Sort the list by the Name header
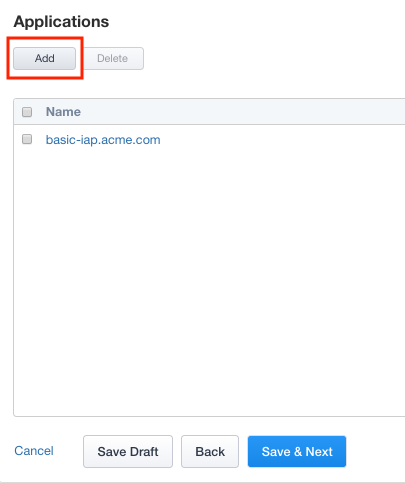The width and height of the screenshot is (405, 483). [63, 112]
